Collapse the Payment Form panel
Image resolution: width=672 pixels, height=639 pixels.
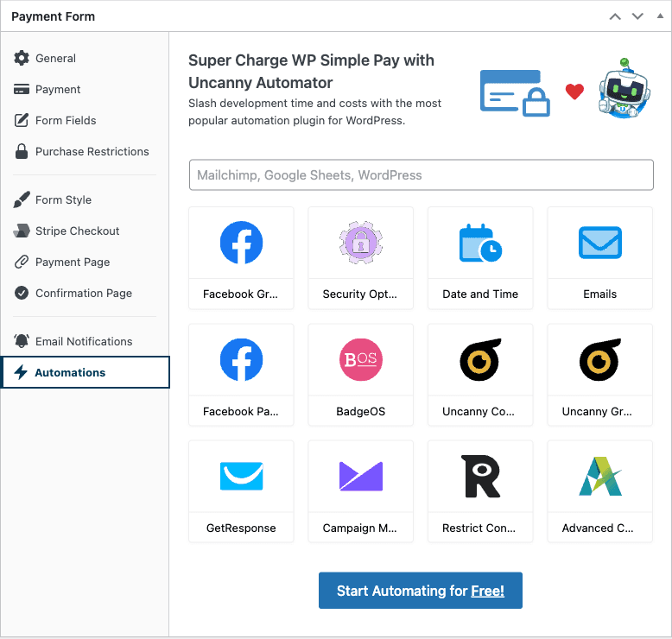(x=660, y=16)
